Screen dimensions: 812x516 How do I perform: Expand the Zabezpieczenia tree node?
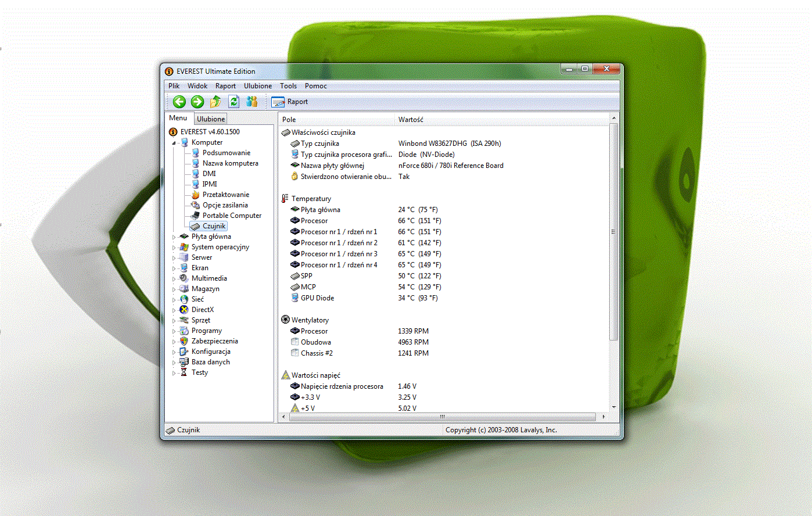[174, 342]
